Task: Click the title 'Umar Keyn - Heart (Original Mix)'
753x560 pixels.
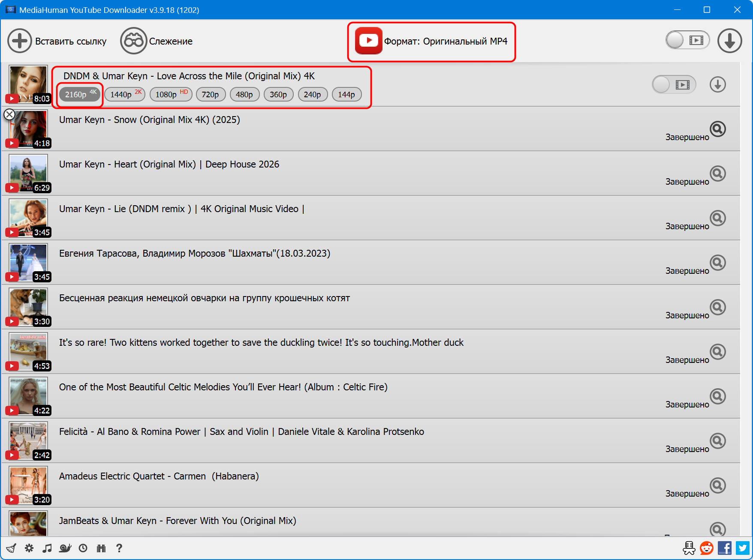Action: pyautogui.click(x=127, y=165)
